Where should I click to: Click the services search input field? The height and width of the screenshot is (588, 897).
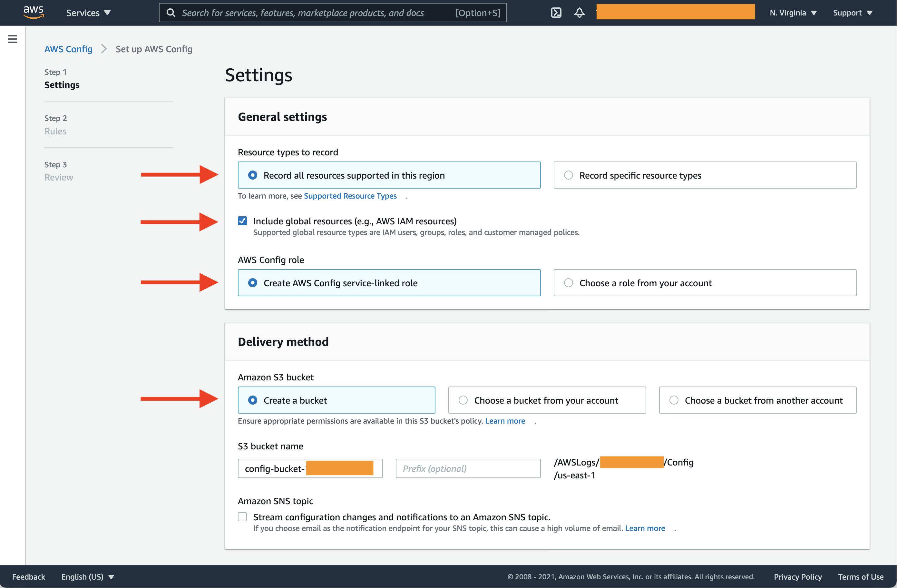click(333, 13)
